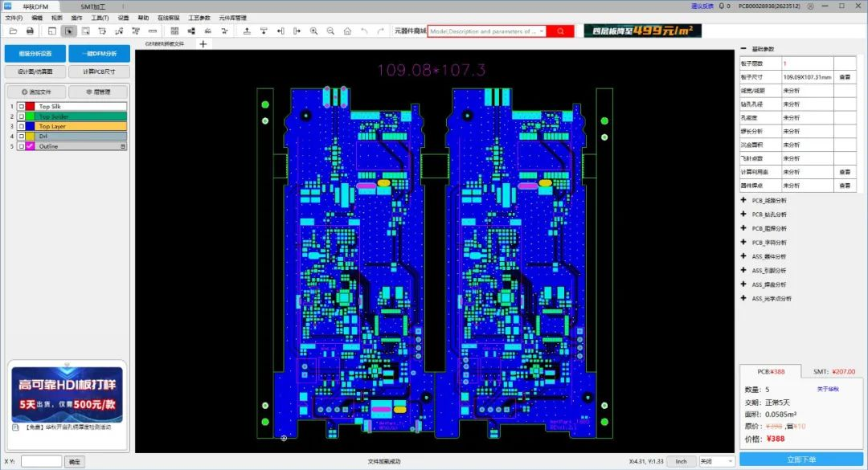Expand the ASS_器件分析 section
This screenshot has width=868, height=470.
pos(745,256)
